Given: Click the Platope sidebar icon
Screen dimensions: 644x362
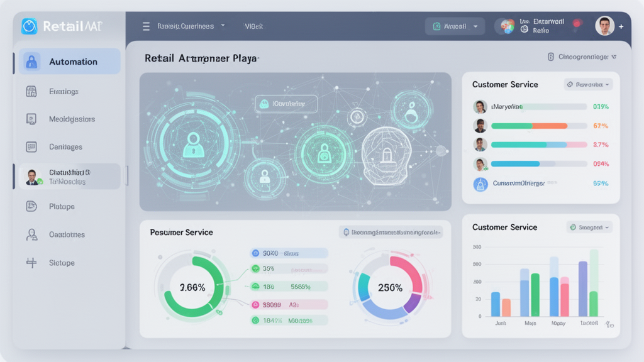Looking at the screenshot, I should tap(31, 206).
